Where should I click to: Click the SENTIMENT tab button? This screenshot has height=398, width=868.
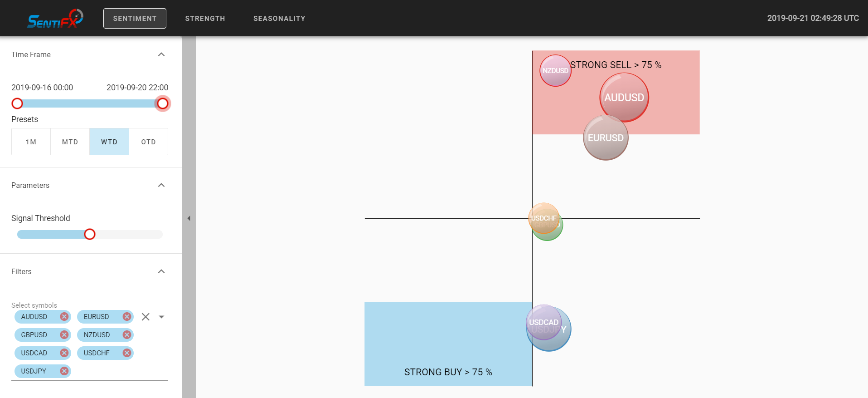click(135, 19)
